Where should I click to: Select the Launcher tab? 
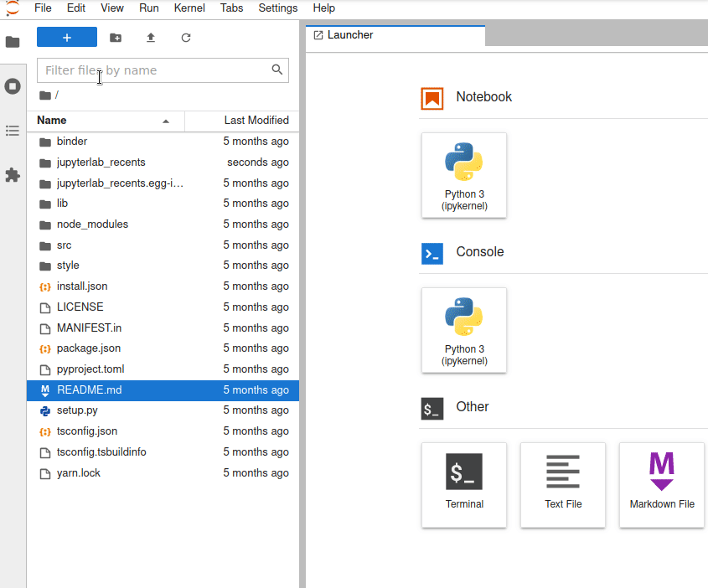(395, 35)
